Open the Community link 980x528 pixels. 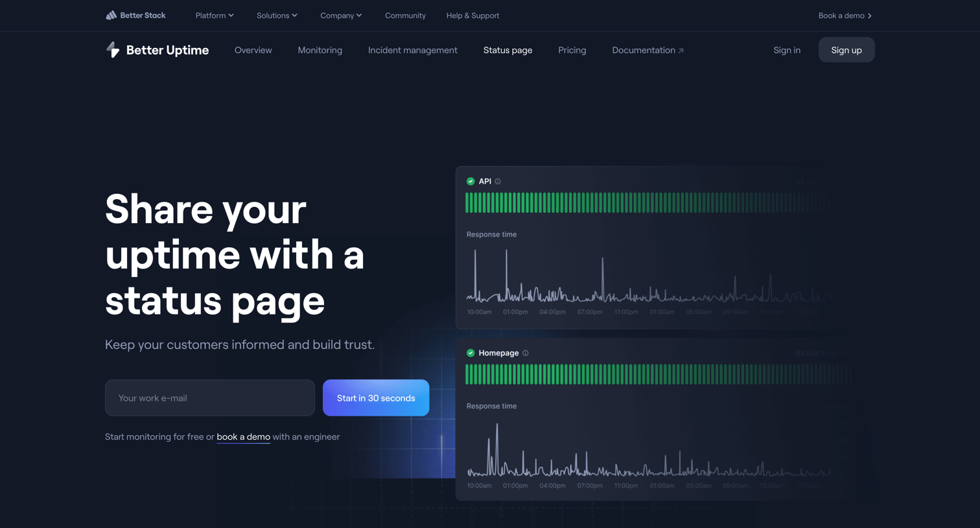pos(405,16)
